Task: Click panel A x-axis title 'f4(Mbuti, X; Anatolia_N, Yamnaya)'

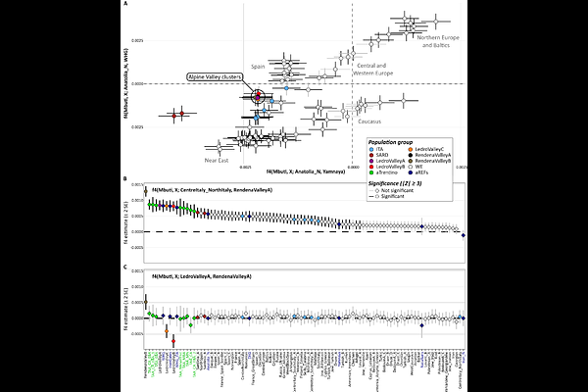Action: point(306,171)
